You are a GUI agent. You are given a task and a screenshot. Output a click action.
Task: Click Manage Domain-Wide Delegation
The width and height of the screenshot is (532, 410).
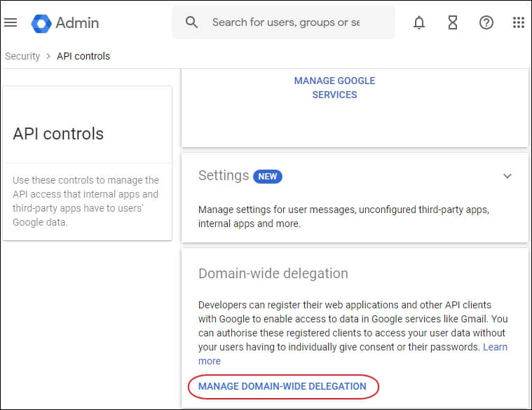(282, 386)
